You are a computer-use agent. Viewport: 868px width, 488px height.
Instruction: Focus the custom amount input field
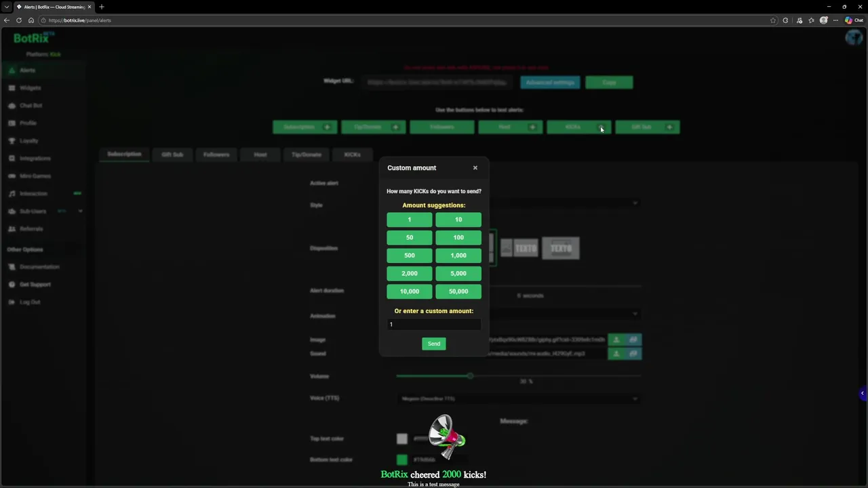click(434, 325)
